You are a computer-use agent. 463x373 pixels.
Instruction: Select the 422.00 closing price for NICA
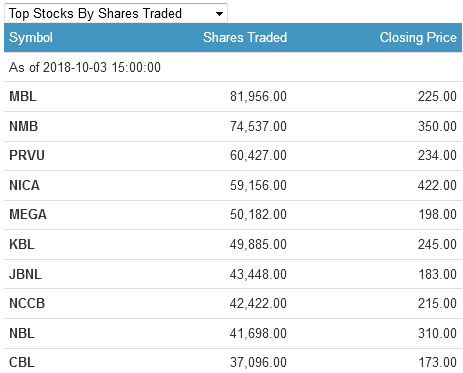pos(437,185)
